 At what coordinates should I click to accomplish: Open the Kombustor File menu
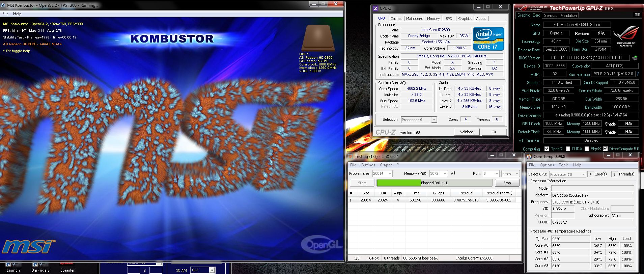point(5,14)
